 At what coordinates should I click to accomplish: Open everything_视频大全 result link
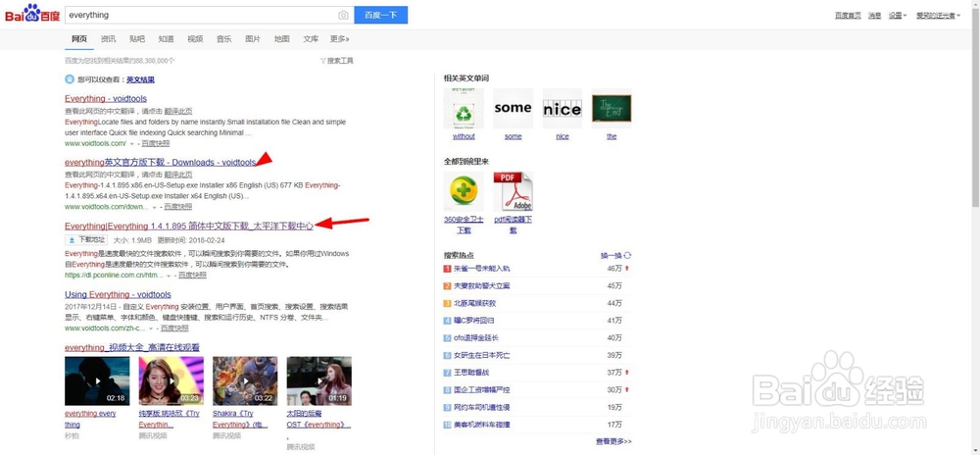(x=132, y=347)
